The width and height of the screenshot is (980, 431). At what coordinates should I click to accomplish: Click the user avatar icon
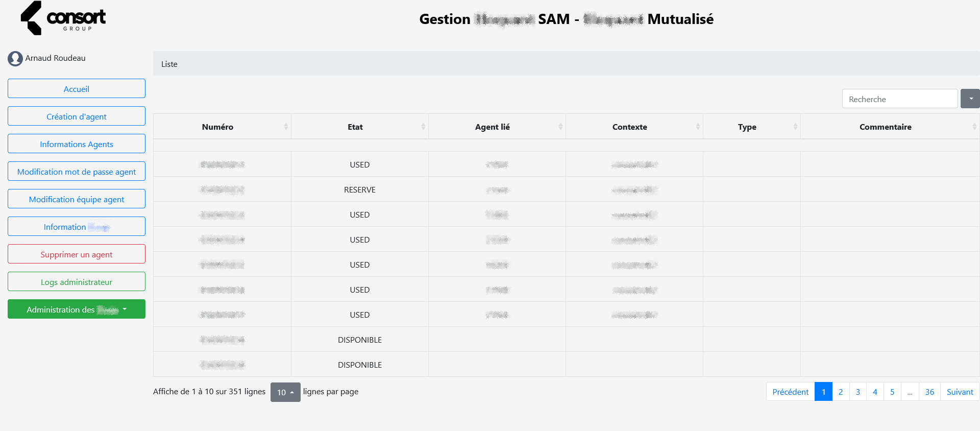tap(15, 59)
